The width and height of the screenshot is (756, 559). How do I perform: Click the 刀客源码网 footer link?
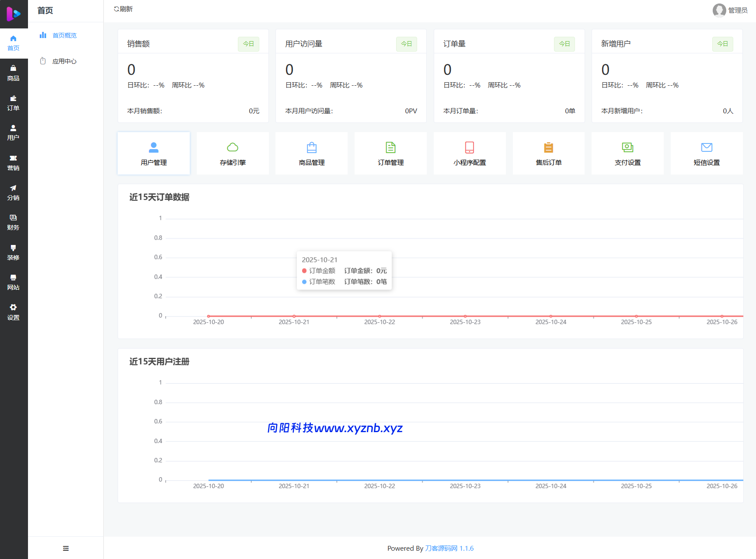[441, 548]
